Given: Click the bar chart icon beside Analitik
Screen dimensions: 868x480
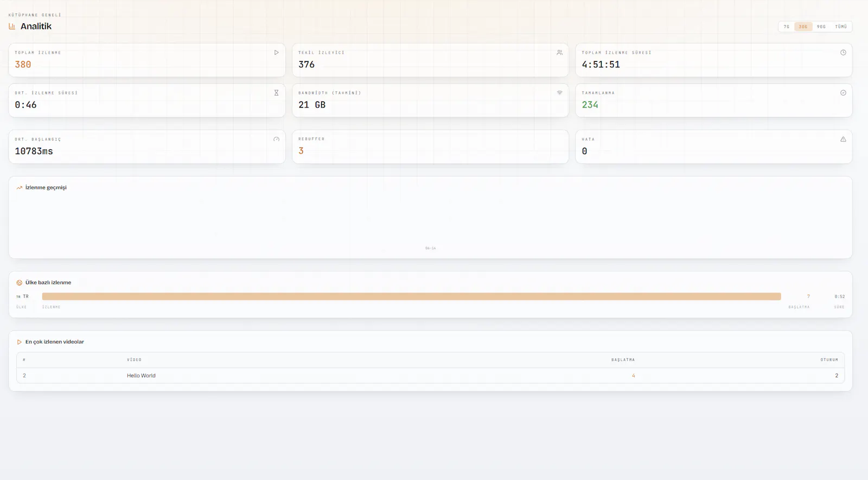Looking at the screenshot, I should pyautogui.click(x=12, y=26).
